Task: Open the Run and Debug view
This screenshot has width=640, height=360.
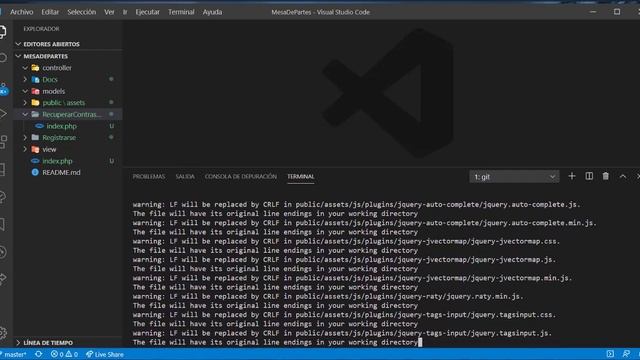Action: point(3,114)
